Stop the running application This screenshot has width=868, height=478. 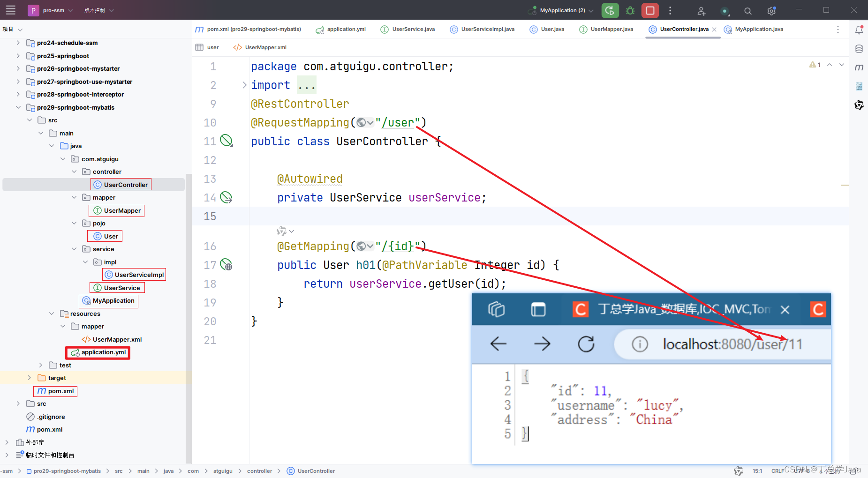[x=650, y=10]
